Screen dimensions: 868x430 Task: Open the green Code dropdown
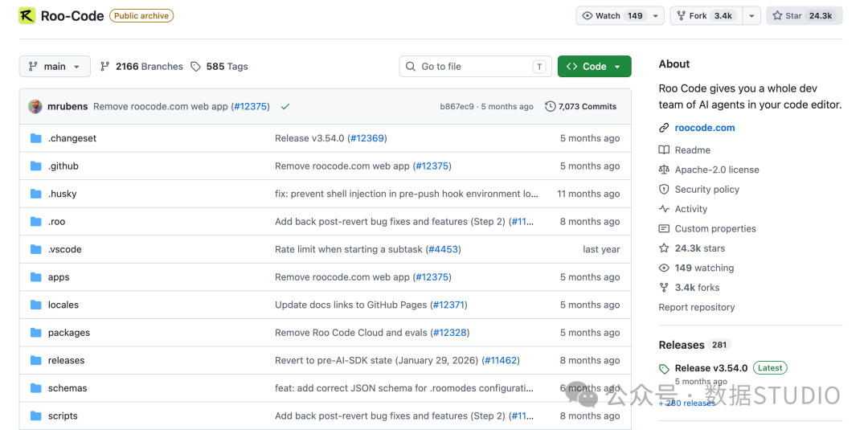click(594, 67)
